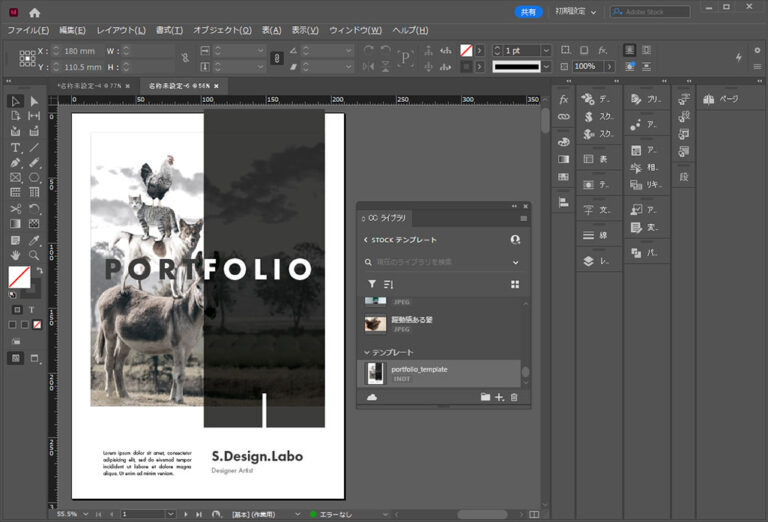
Task: Collapse the テンプレート group
Action: tap(366, 353)
